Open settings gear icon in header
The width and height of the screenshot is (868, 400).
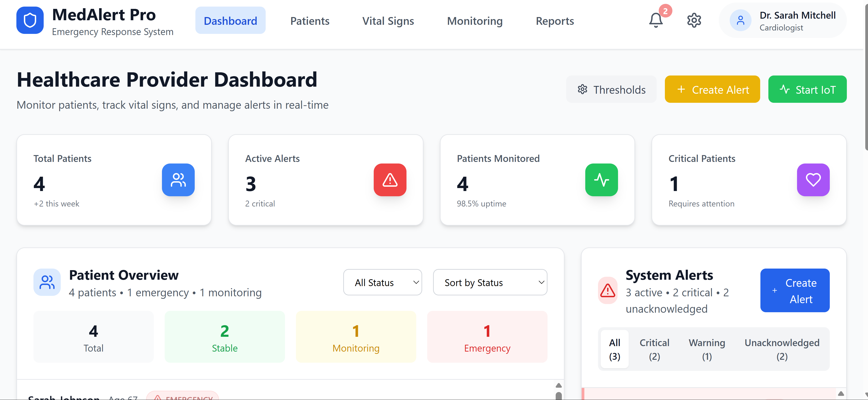tap(694, 20)
